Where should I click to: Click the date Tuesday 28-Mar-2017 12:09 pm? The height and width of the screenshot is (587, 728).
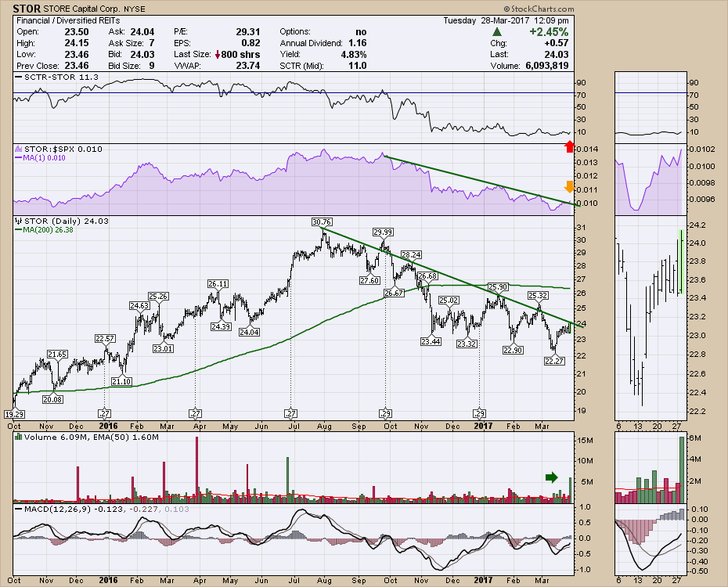[506, 20]
